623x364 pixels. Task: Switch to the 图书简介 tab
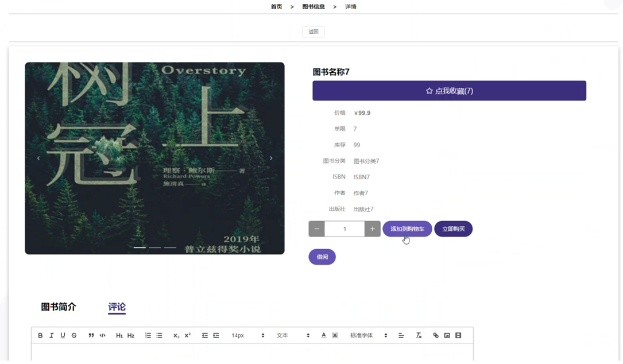coord(59,307)
